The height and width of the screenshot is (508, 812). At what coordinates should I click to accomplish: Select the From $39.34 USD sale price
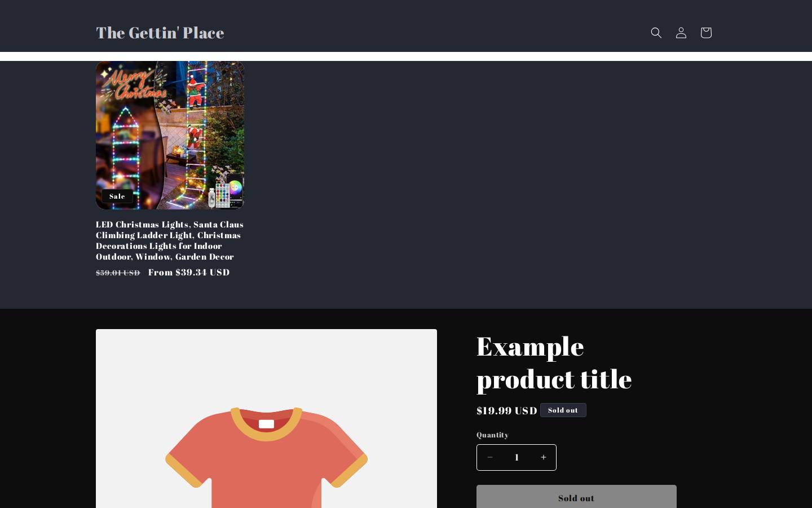pyautogui.click(x=189, y=272)
